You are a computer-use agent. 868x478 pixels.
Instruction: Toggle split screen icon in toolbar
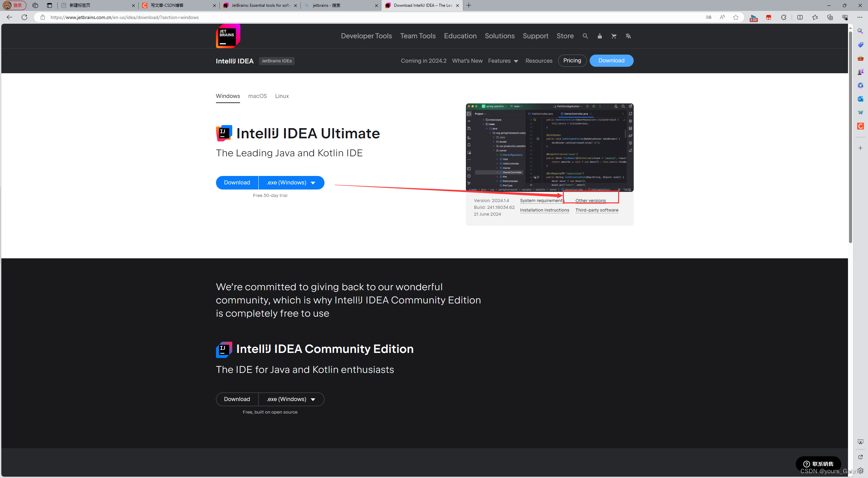coord(800,17)
